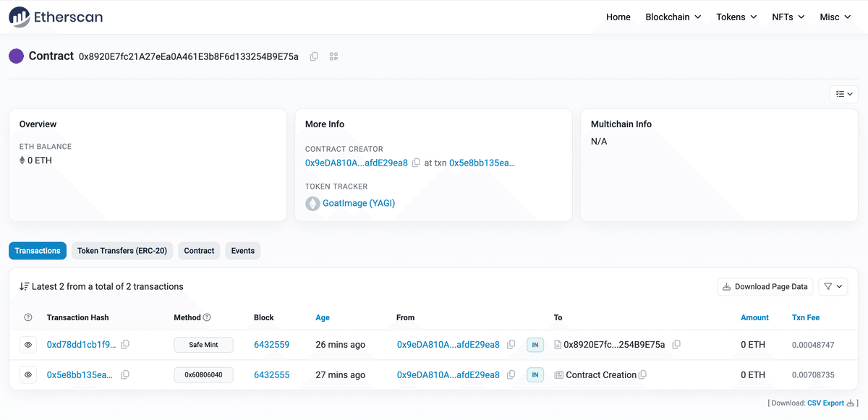This screenshot has height=420, width=868.
Task: Click the Txn Fee column header
Action: coord(806,317)
